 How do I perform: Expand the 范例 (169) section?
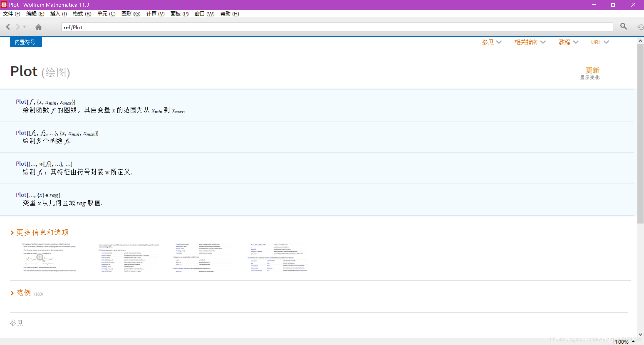(26, 293)
